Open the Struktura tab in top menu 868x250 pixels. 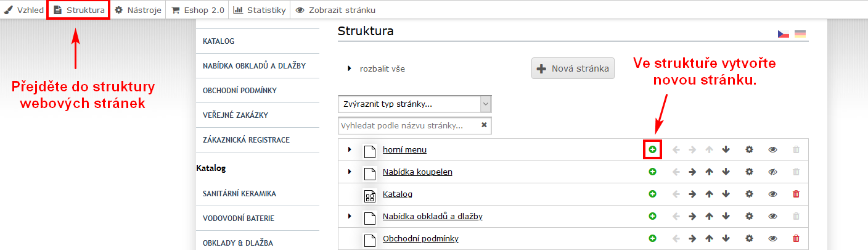coord(79,10)
